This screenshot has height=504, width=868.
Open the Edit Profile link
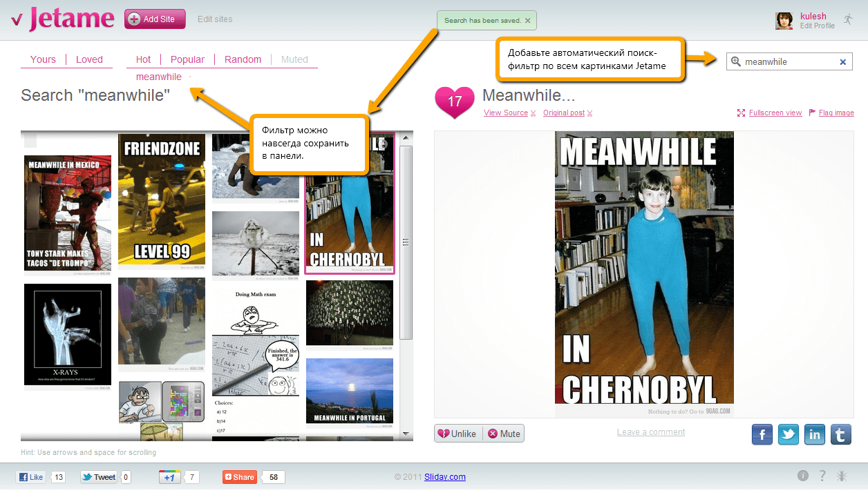pyautogui.click(x=818, y=26)
